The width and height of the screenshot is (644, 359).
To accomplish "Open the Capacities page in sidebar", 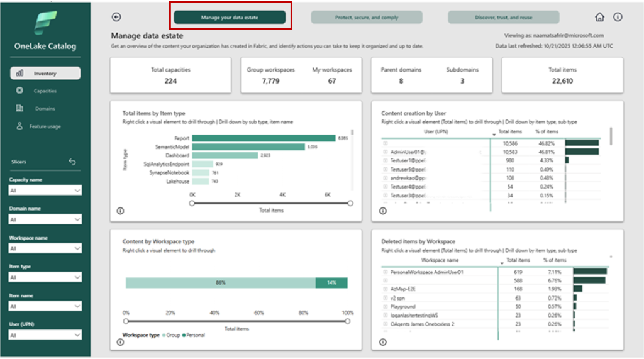I will tap(45, 91).
